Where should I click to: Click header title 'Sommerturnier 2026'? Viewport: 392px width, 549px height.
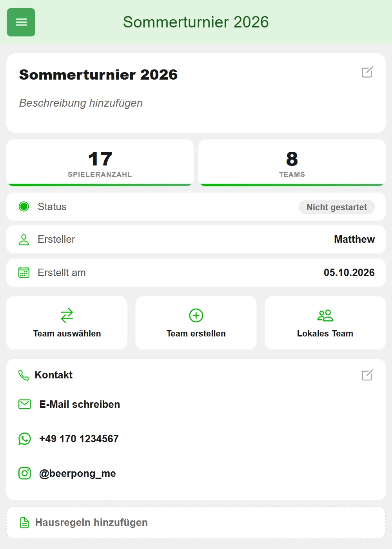196,22
